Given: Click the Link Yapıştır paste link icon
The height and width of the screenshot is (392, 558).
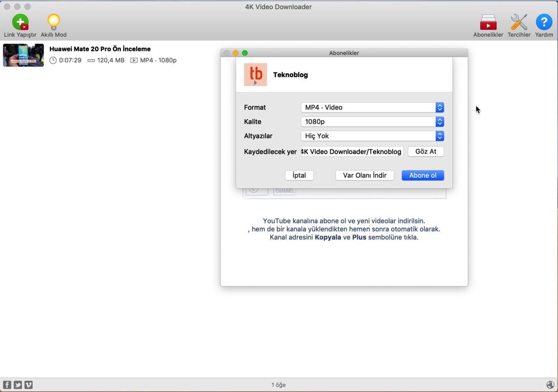Looking at the screenshot, I should (x=20, y=22).
